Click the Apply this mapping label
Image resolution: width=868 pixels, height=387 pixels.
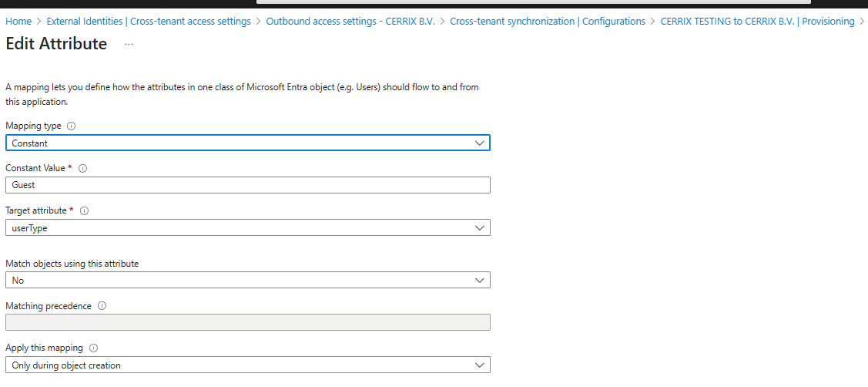(45, 348)
